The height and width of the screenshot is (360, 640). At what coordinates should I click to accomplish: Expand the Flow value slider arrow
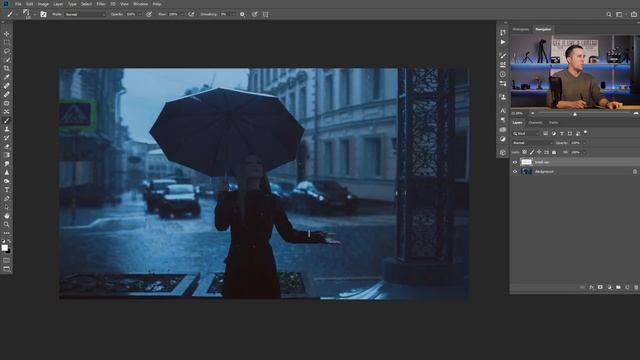pos(182,14)
